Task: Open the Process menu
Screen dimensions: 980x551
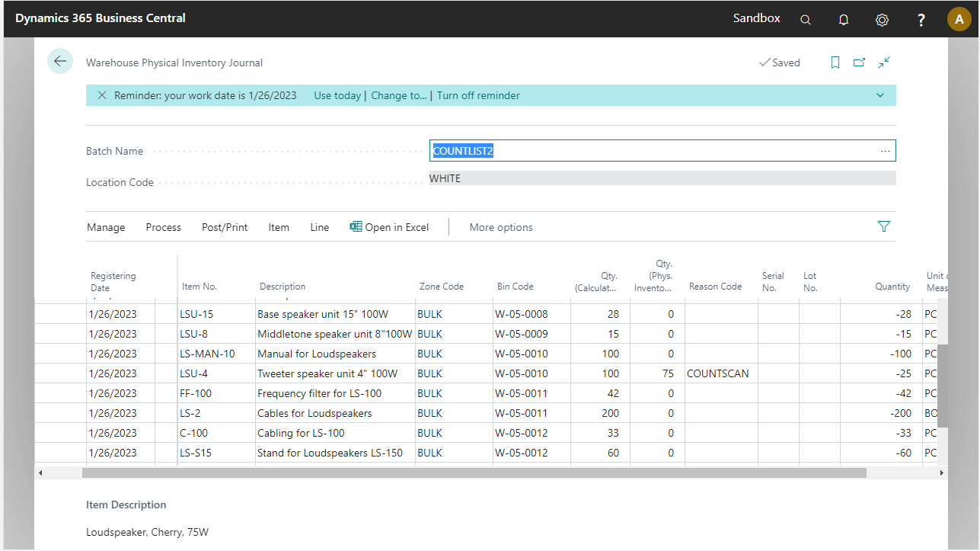Action: [164, 227]
